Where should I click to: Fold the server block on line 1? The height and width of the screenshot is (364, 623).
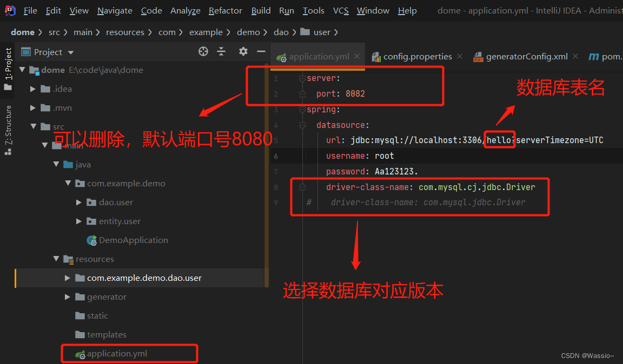click(303, 78)
